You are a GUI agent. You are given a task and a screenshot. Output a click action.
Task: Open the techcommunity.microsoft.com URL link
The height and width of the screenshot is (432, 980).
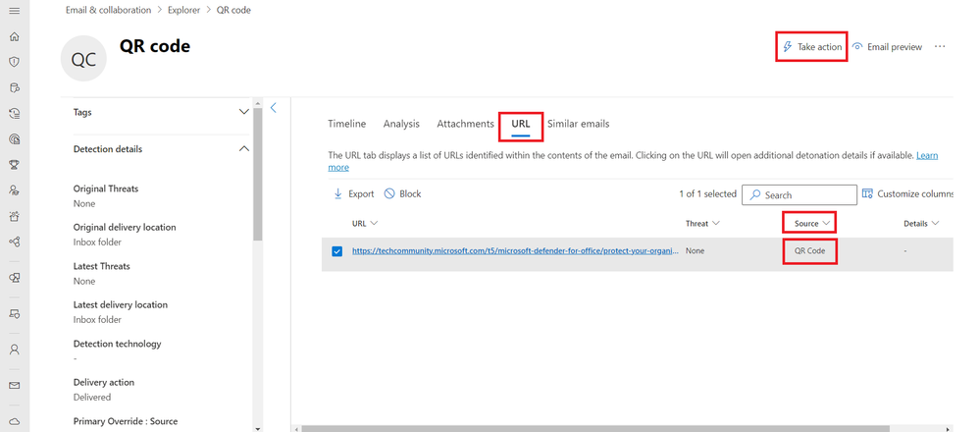(516, 250)
